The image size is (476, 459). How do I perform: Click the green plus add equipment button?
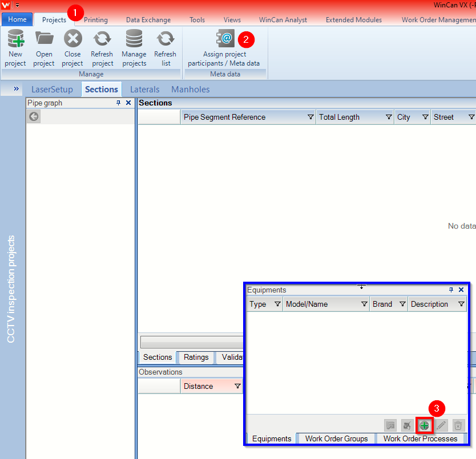(424, 425)
